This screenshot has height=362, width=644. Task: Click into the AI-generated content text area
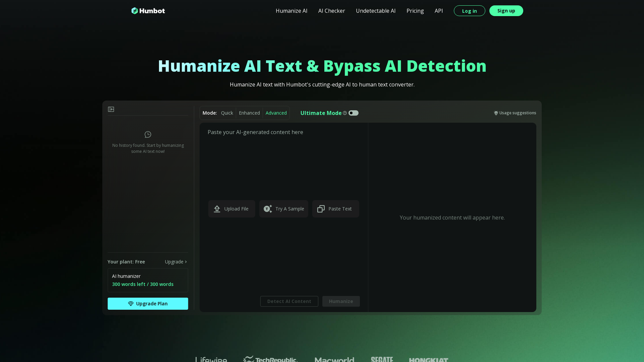coord(284,161)
